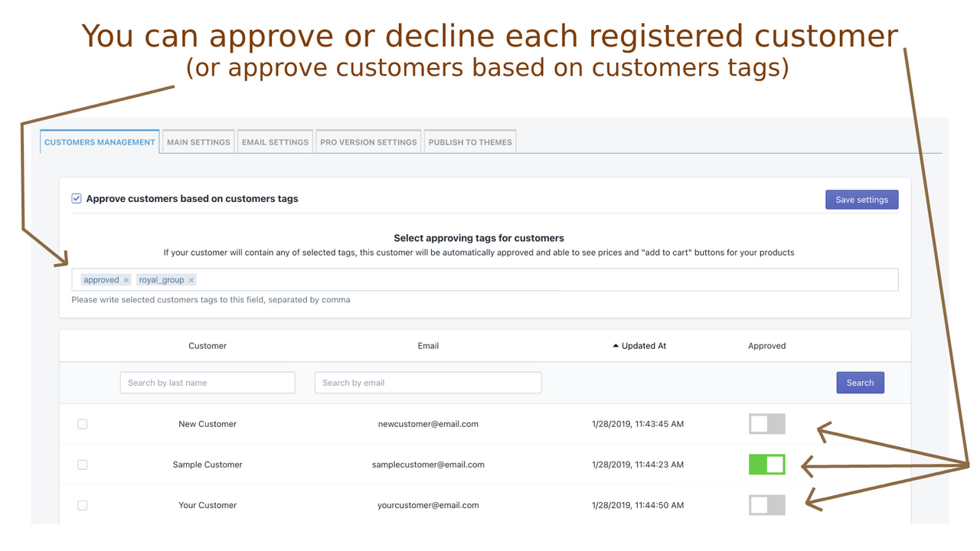Uncheck 'Approve customers based on customers tags'
Image resolution: width=980 pixels, height=551 pixels.
coord(77,197)
